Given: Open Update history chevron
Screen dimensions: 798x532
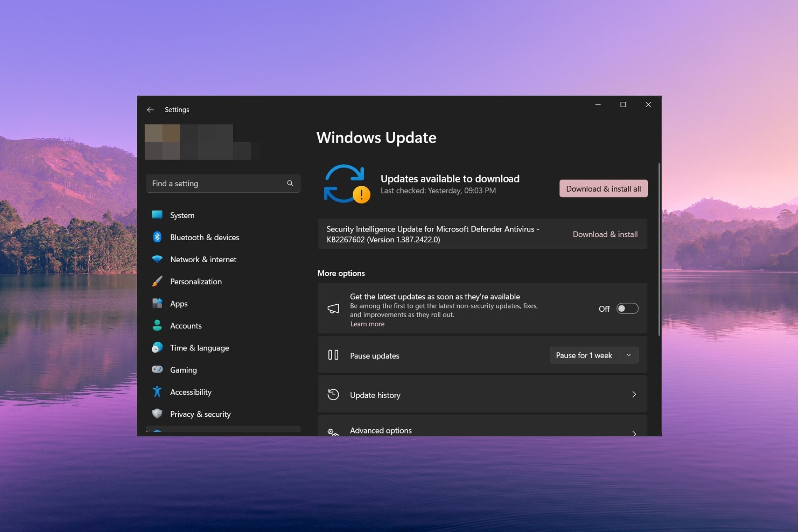Looking at the screenshot, I should tap(634, 394).
